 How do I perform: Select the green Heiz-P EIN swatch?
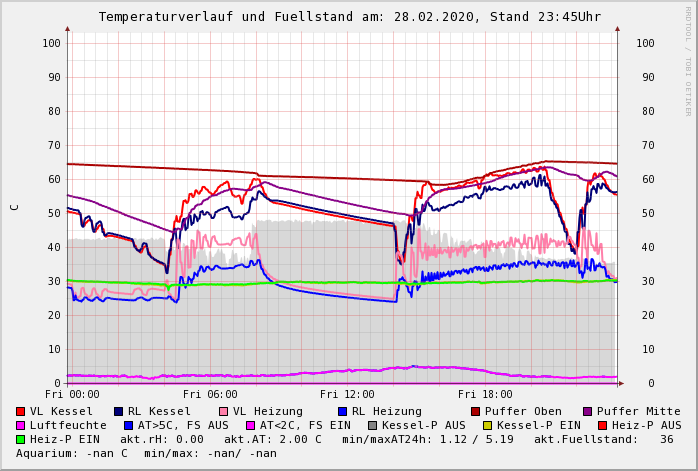20,439
